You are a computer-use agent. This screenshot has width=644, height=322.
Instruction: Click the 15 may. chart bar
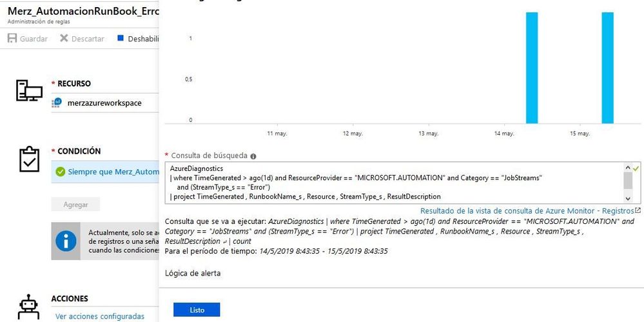click(x=607, y=68)
